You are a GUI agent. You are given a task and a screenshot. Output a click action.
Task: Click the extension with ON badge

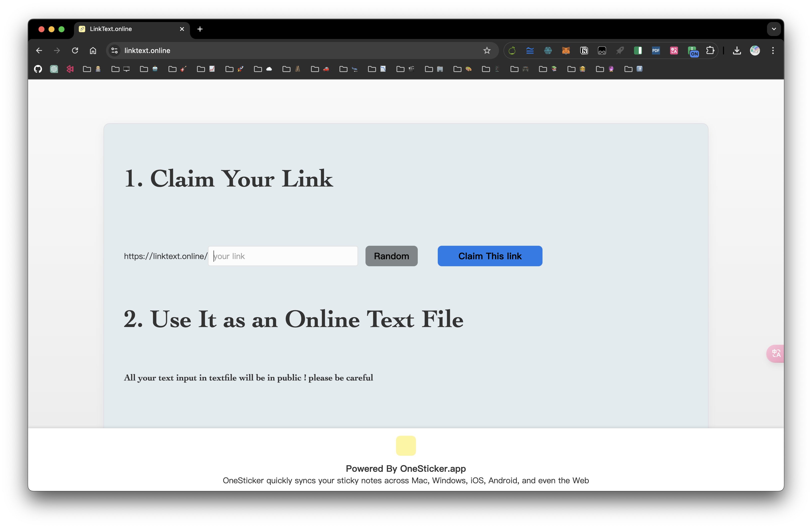(x=692, y=51)
